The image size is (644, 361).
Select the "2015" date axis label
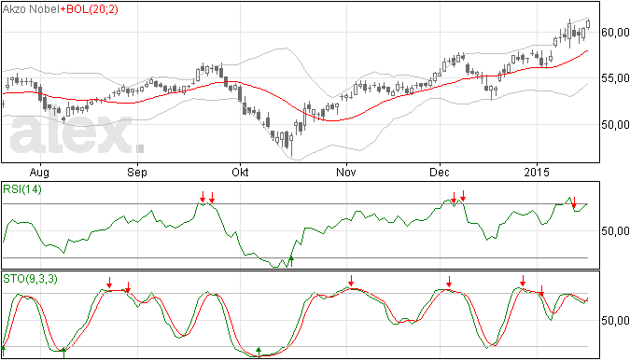(x=537, y=172)
